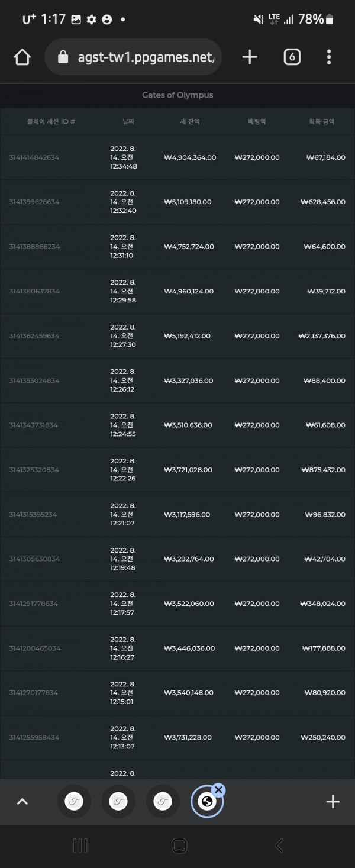This screenshot has width=355, height=868.
Task: Tap Android back navigation button
Action: tap(279, 846)
